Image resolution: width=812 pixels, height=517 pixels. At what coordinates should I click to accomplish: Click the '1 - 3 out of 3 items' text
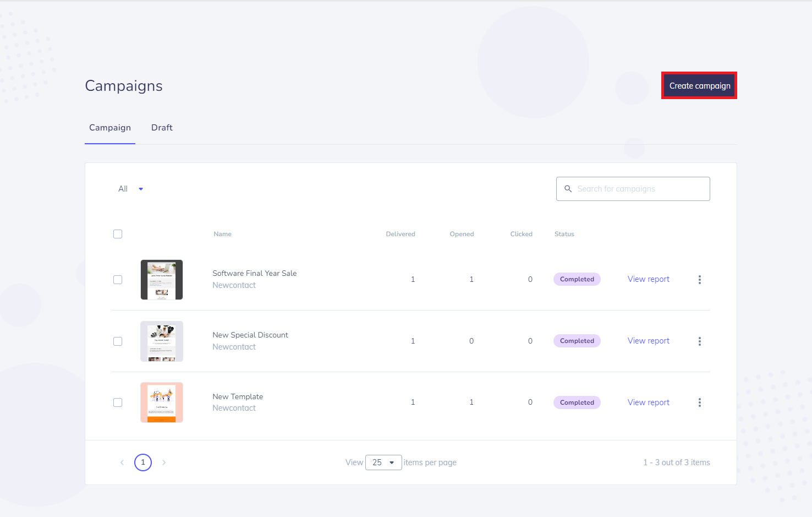(677, 462)
